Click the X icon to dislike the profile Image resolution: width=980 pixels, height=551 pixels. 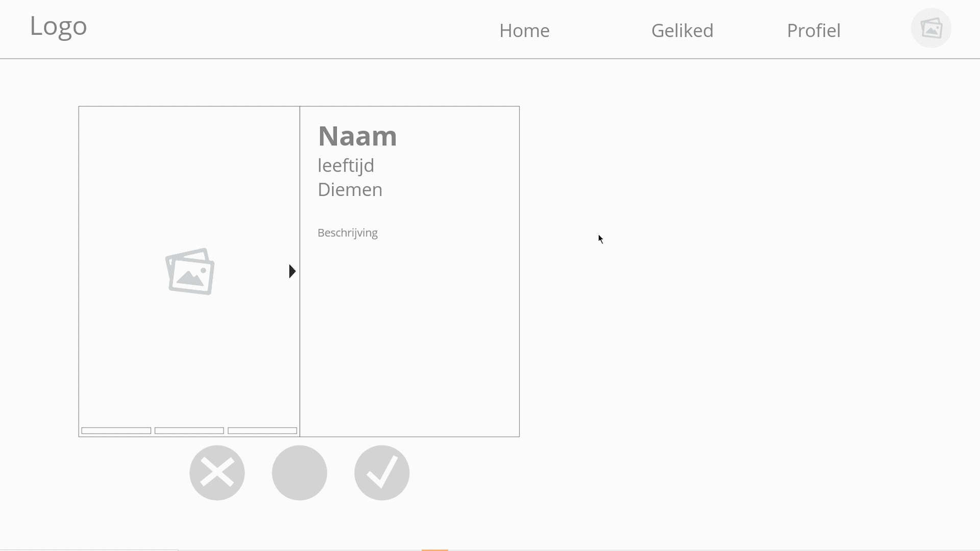pos(216,472)
